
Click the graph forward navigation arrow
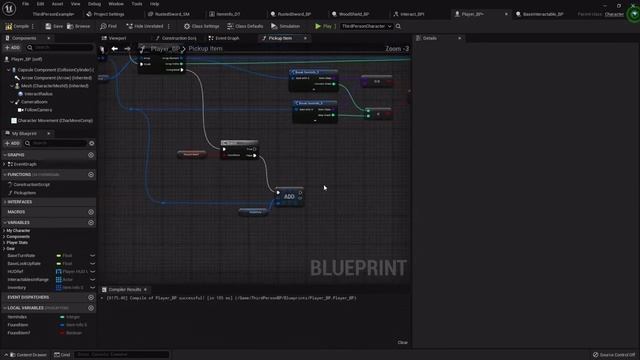point(127,49)
